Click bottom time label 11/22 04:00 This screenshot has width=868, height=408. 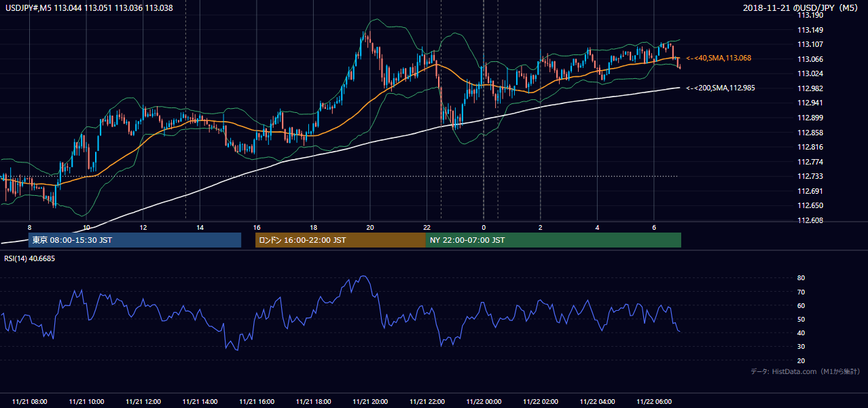click(x=597, y=402)
